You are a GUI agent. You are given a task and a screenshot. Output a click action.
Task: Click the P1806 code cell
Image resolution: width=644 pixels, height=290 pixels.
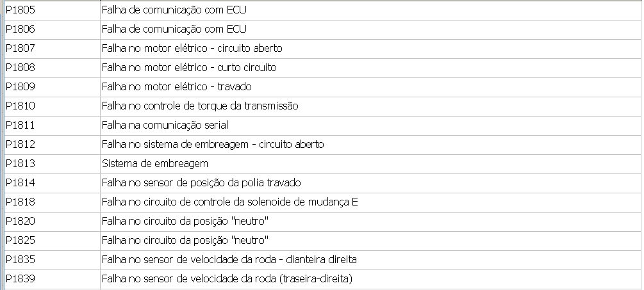tap(20, 29)
